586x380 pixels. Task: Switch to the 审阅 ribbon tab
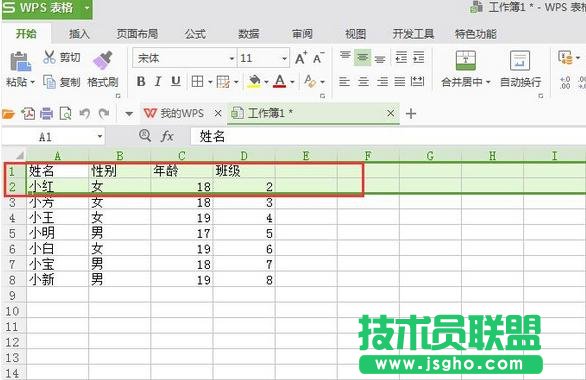pyautogui.click(x=302, y=34)
